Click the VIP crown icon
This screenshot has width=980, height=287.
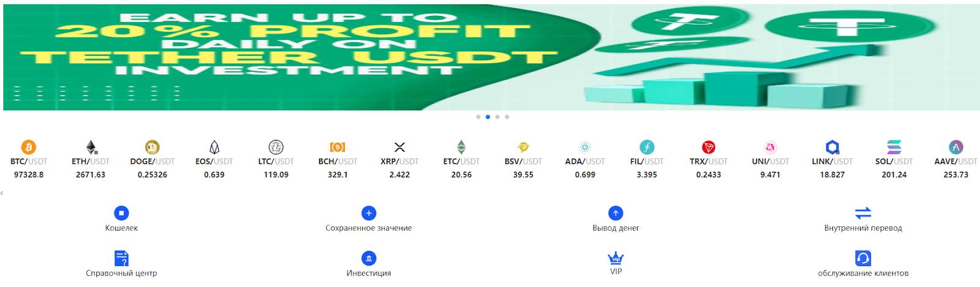616,258
